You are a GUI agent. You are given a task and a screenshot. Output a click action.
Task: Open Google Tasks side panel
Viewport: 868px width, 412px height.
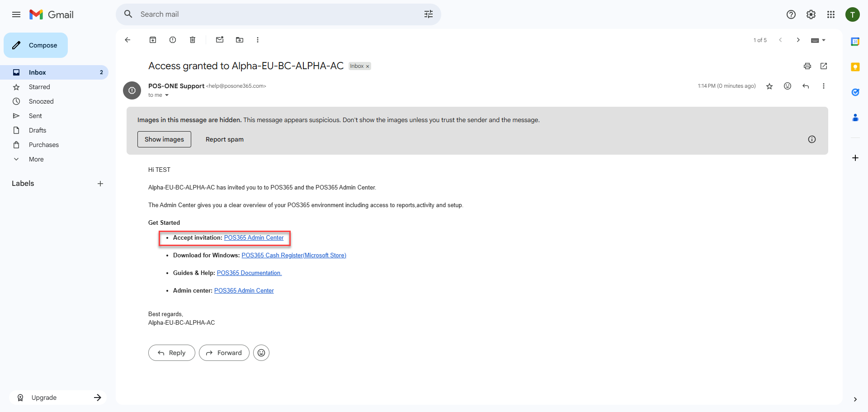[855, 92]
